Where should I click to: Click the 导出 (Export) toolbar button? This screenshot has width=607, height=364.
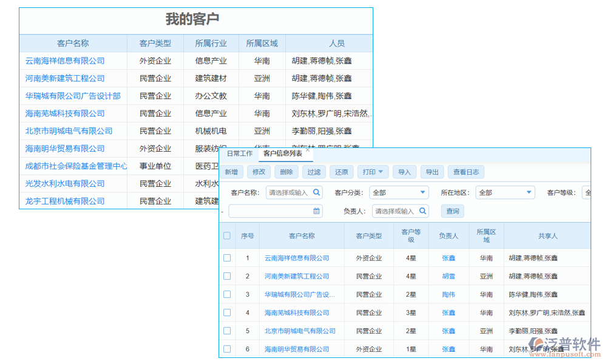(432, 172)
